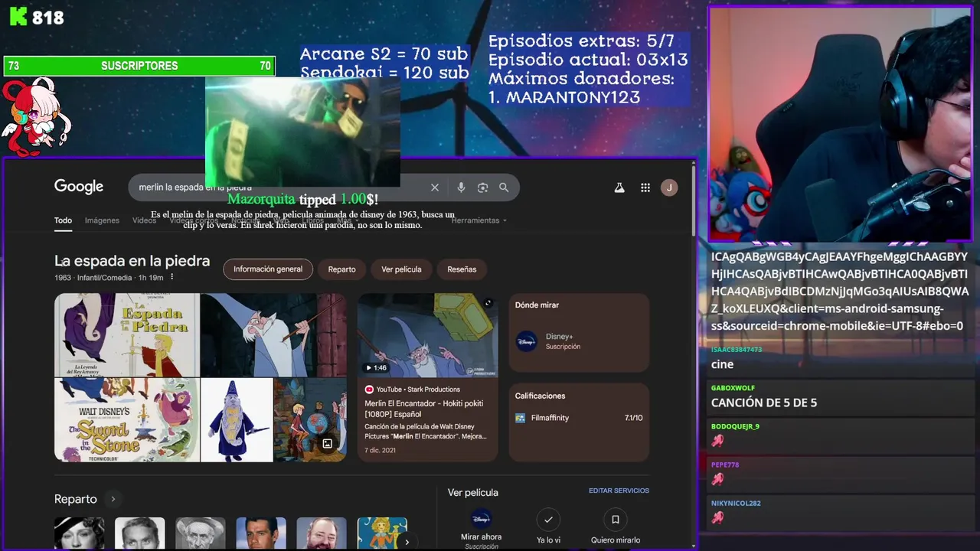Open the Google apps grid
The image size is (980, 551).
pos(645,187)
